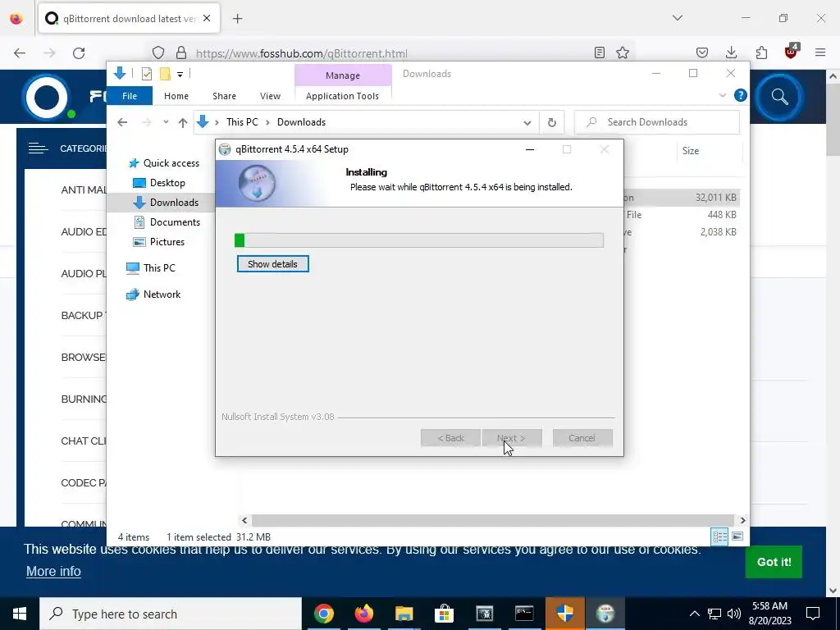840x630 pixels.
Task: Select Downloads in navigation pane
Action: 166,203
